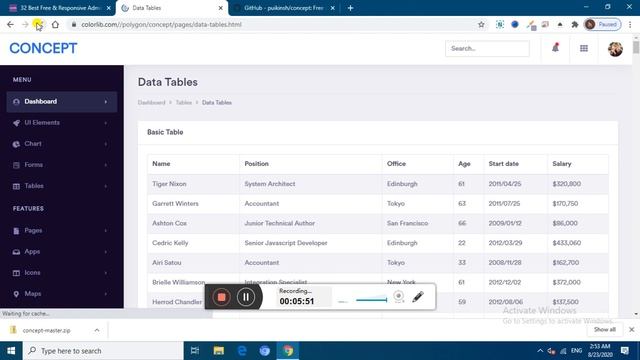Screen dimensions: 640x360
Task: Switch to the GitHub concept tab
Action: [284, 8]
